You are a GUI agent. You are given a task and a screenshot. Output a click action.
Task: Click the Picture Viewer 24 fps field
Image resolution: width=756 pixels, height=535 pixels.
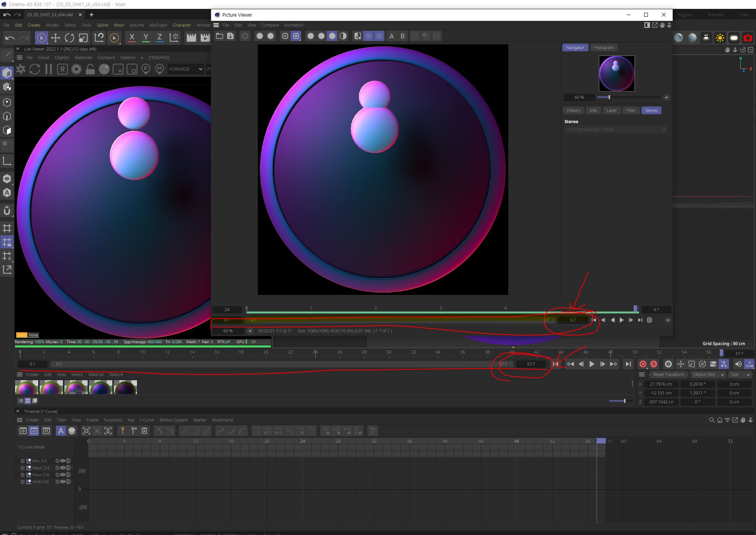point(227,310)
